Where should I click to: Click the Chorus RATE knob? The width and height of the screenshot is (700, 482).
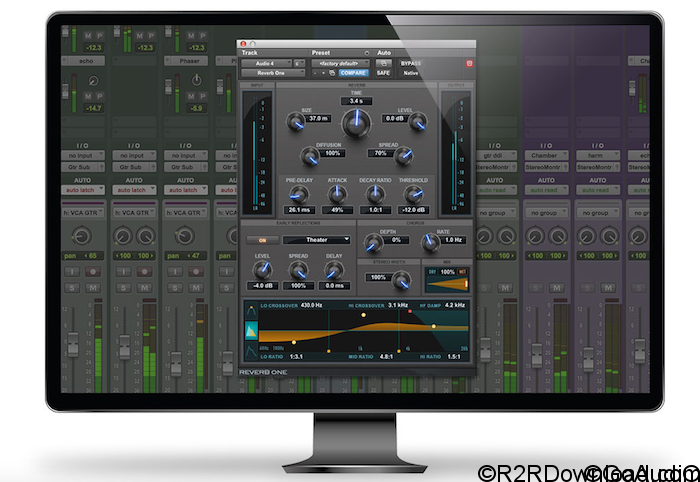[430, 242]
